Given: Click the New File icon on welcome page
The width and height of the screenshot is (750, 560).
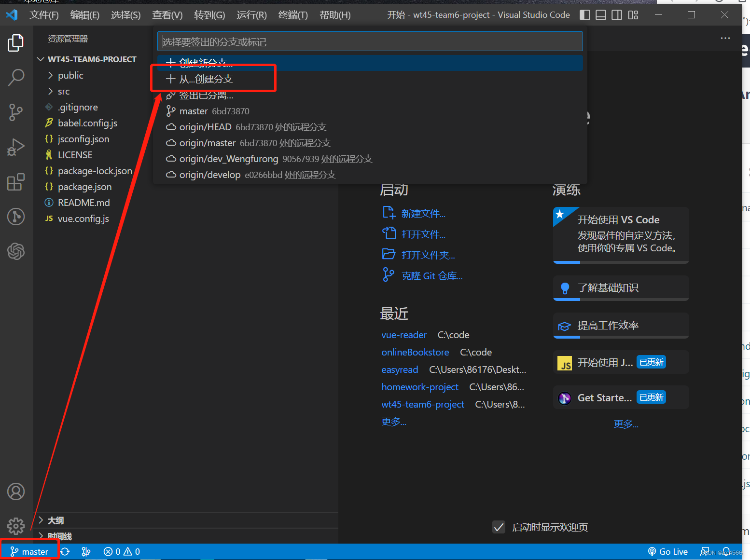Looking at the screenshot, I should click(x=389, y=213).
